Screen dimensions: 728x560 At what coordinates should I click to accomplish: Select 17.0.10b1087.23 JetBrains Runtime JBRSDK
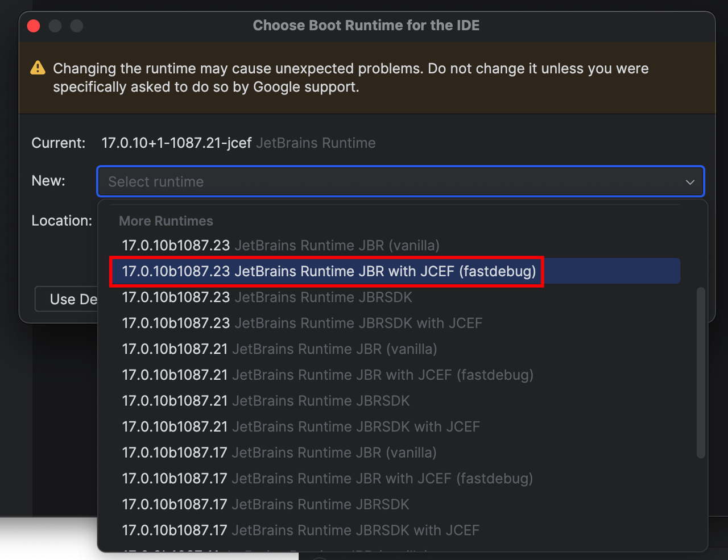click(x=395, y=297)
